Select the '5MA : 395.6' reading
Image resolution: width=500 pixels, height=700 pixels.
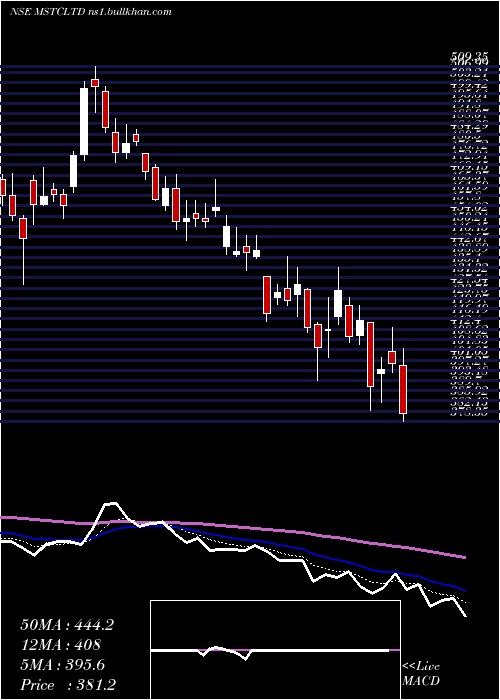pos(62,665)
